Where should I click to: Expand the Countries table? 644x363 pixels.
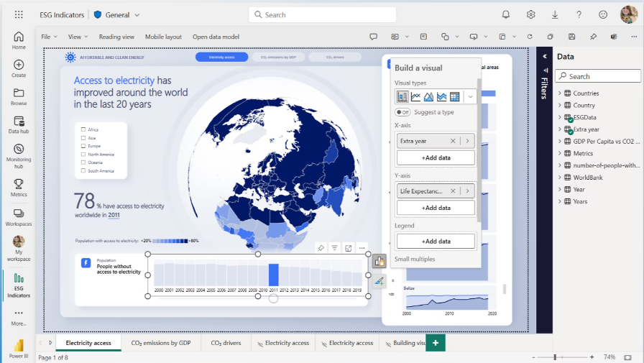tap(559, 93)
